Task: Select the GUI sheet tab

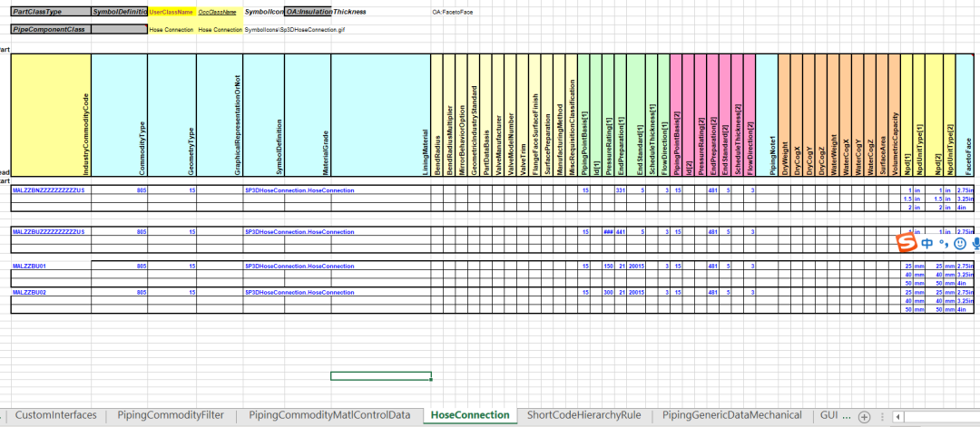Action: (x=828, y=415)
